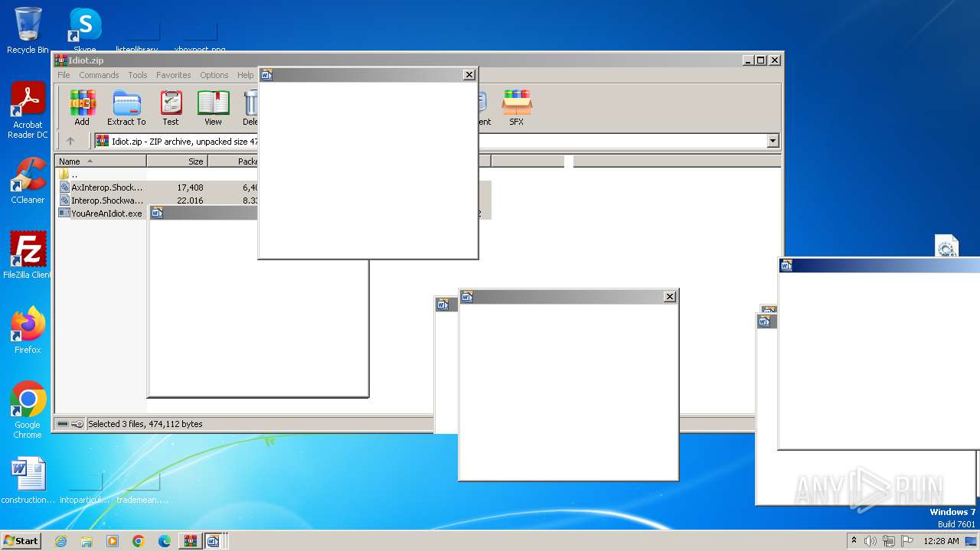
Task: Expand the archive address bar dropdown
Action: click(773, 141)
